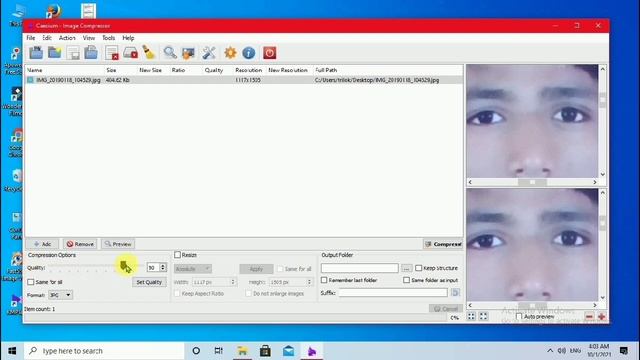Click the red plus zoom in icon

point(601,317)
